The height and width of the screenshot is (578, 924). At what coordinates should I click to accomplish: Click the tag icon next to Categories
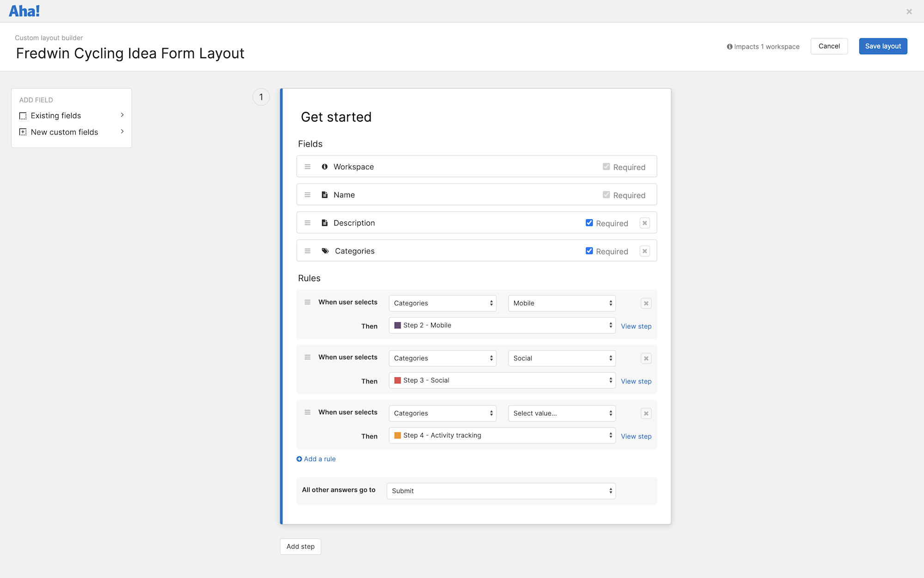[x=324, y=250]
